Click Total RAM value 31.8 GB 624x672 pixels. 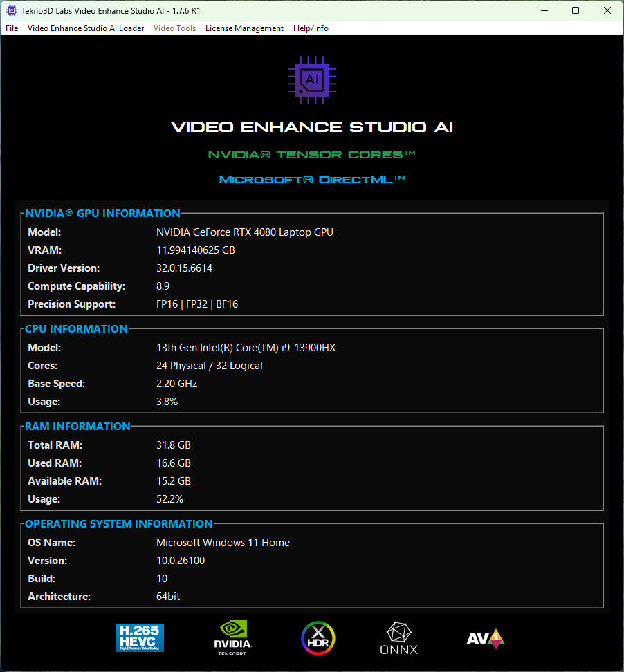click(x=173, y=445)
